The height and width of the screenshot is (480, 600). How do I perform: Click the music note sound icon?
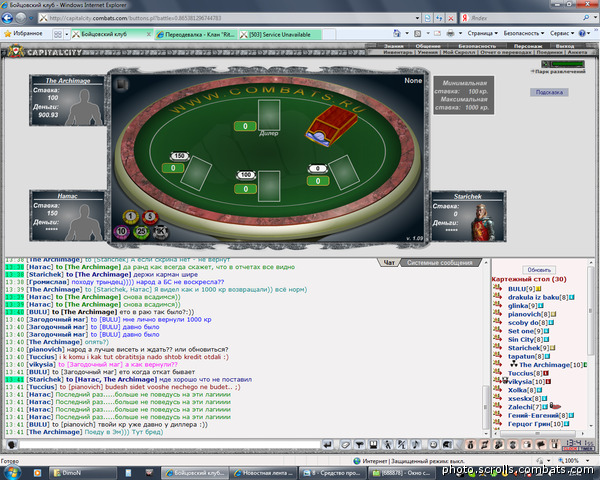[416, 444]
